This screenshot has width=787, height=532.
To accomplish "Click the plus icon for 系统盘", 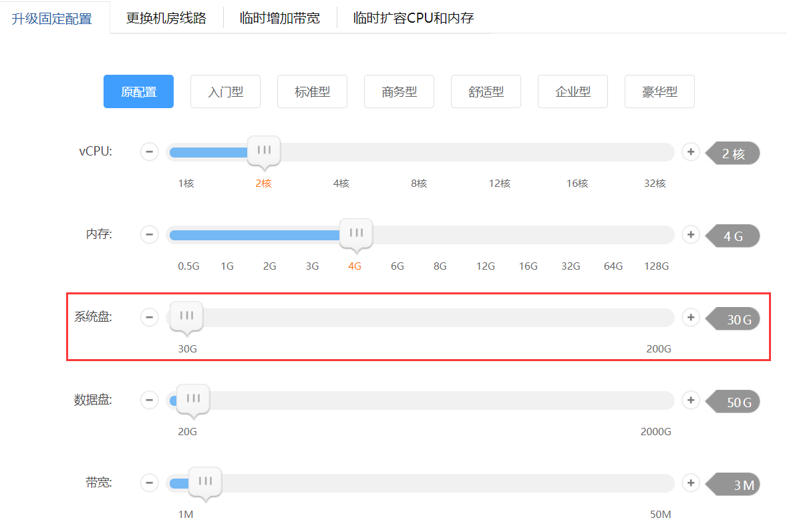I will pyautogui.click(x=691, y=318).
